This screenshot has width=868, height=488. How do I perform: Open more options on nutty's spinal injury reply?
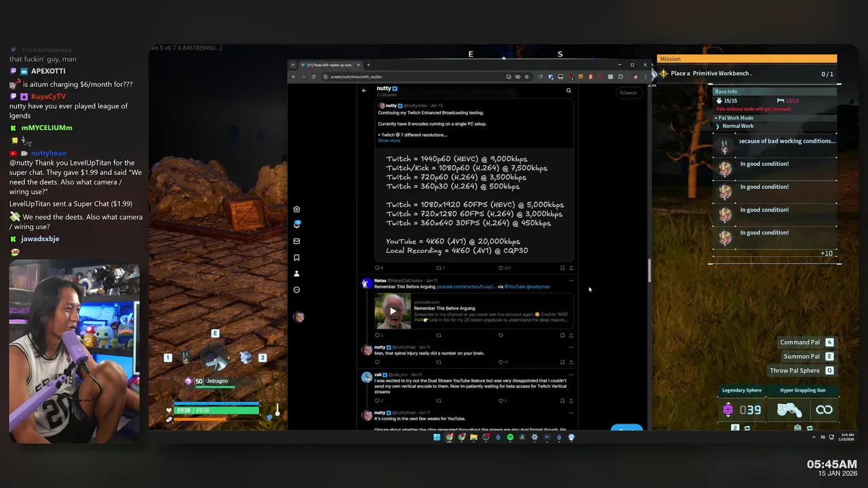pyautogui.click(x=571, y=346)
